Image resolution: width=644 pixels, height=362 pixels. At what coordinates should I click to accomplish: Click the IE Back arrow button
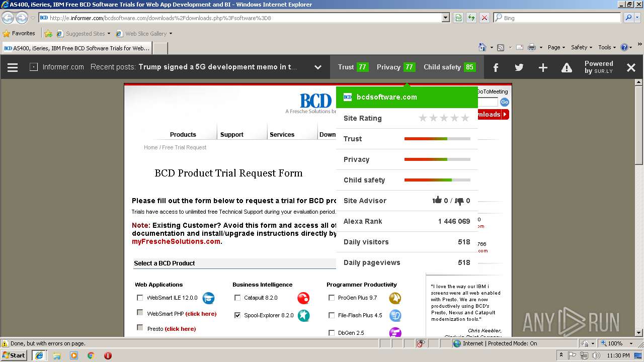point(8,18)
